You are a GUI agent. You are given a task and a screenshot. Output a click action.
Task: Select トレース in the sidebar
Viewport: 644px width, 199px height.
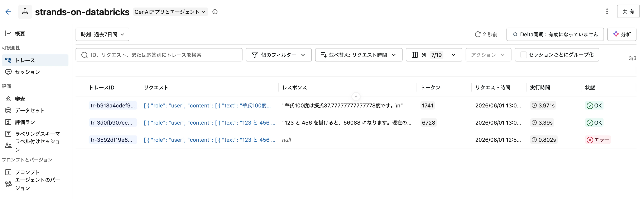[x=35, y=60]
